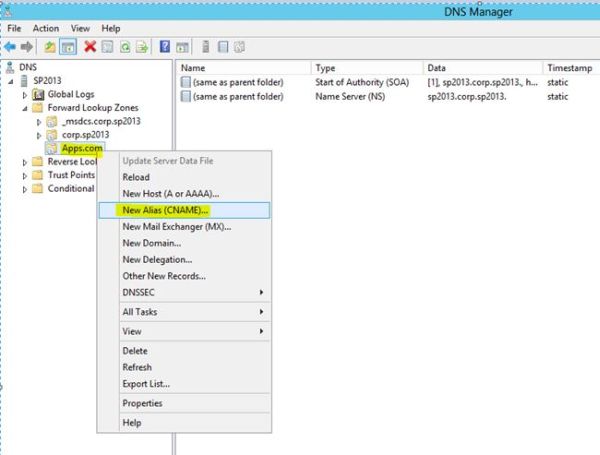
Task: Choose New Domain... menu entry
Action: (184, 243)
